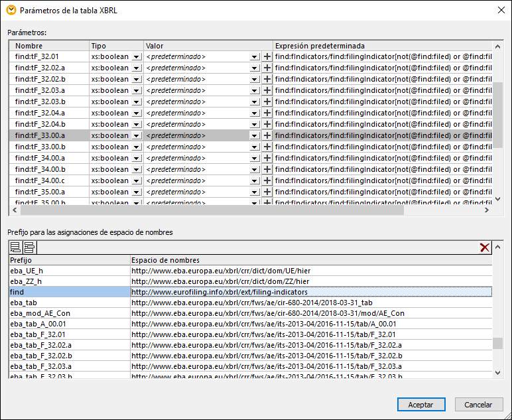Open Valor dropdown for find:tF_33.00.b

point(255,147)
